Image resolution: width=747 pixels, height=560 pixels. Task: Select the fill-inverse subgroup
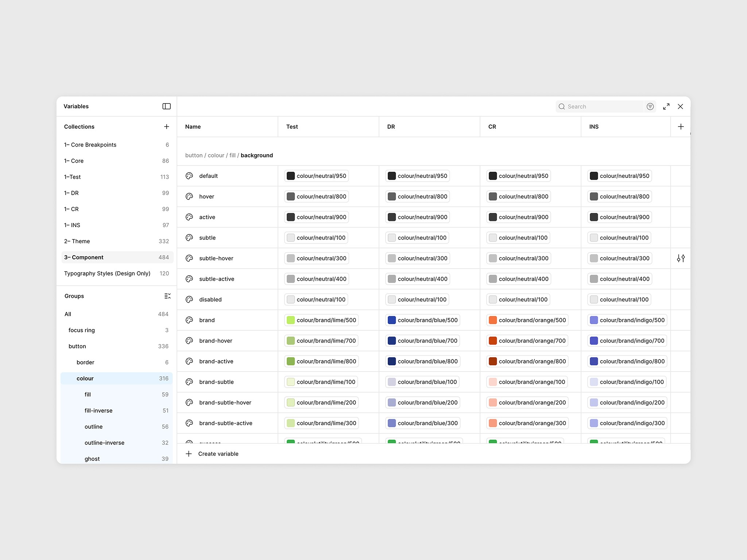(98, 411)
